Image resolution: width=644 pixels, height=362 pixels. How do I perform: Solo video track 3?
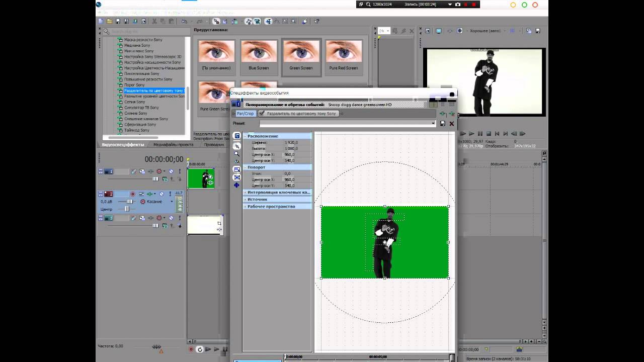click(x=179, y=218)
